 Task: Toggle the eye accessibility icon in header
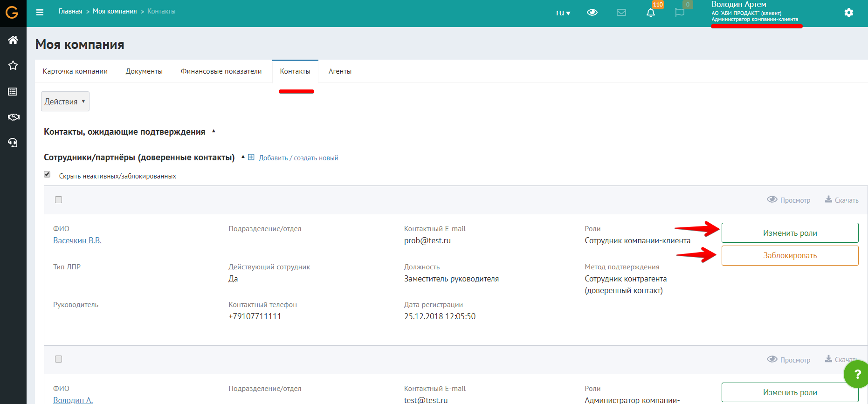tap(592, 13)
